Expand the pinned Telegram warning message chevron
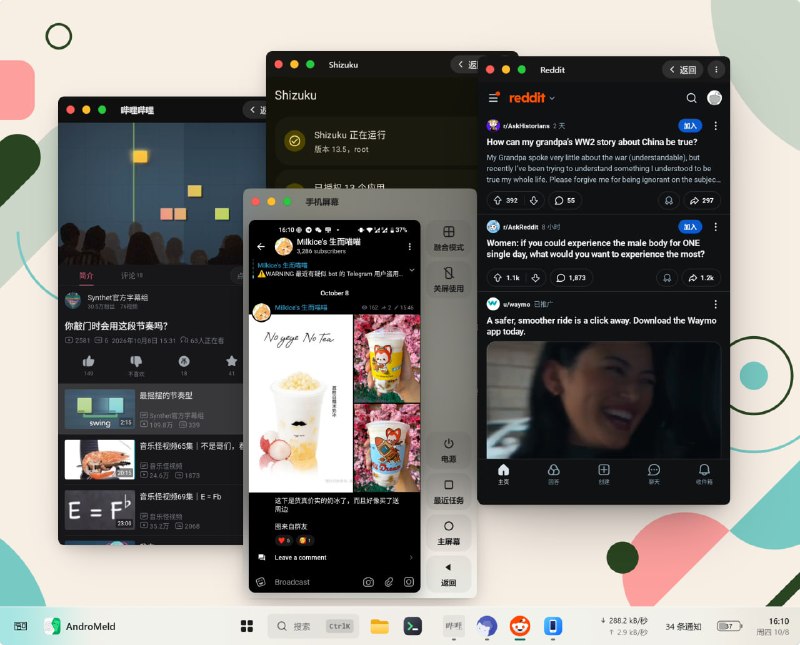 pos(412,270)
